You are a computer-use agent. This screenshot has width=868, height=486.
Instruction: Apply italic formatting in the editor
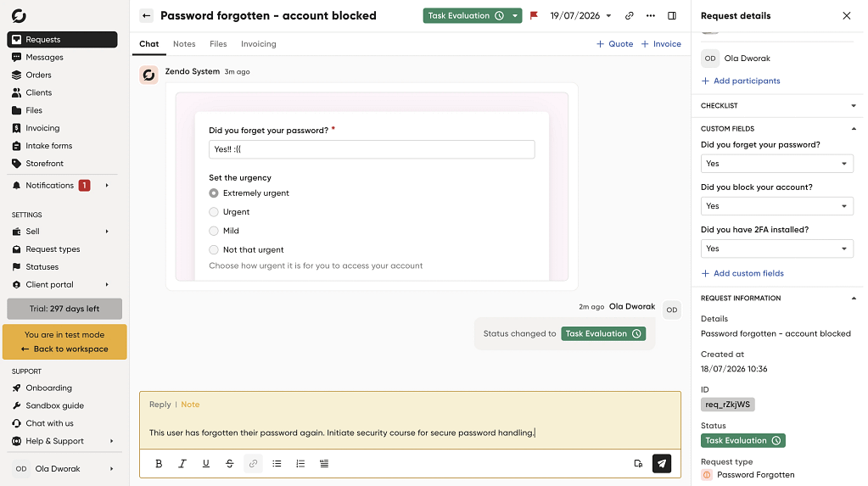click(182, 463)
